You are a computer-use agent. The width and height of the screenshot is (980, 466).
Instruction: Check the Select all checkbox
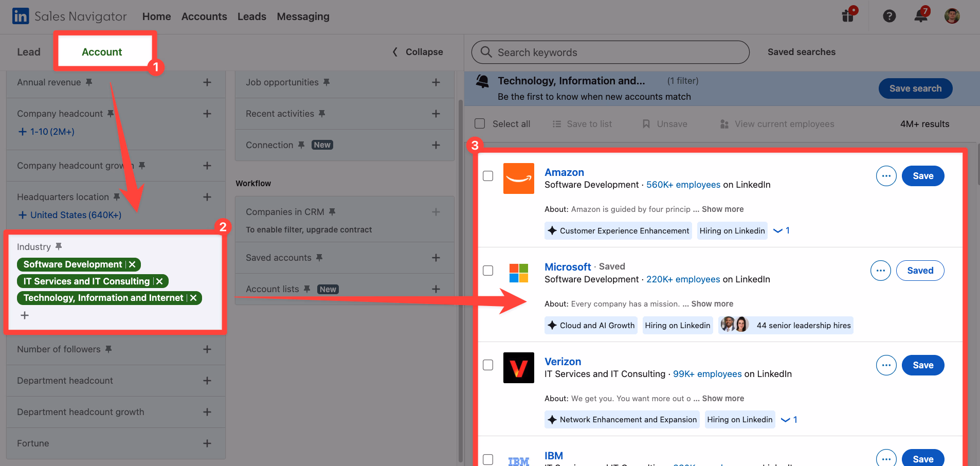click(x=480, y=123)
